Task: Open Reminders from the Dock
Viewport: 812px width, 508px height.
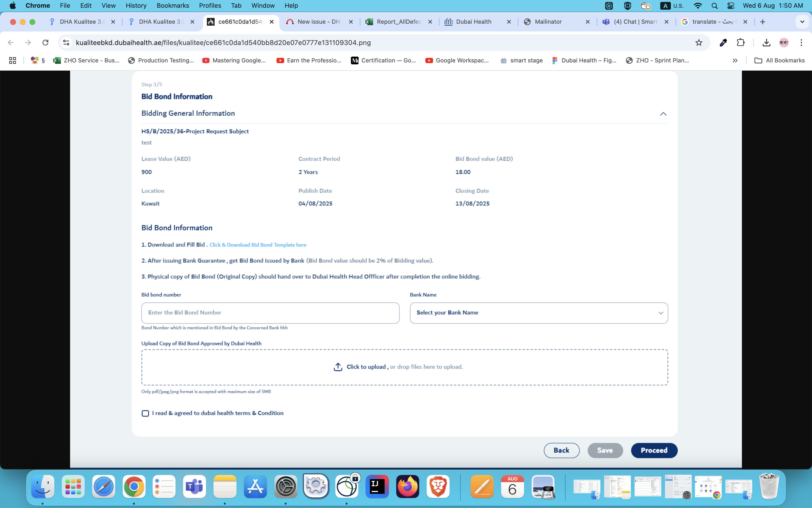Action: pos(164,486)
